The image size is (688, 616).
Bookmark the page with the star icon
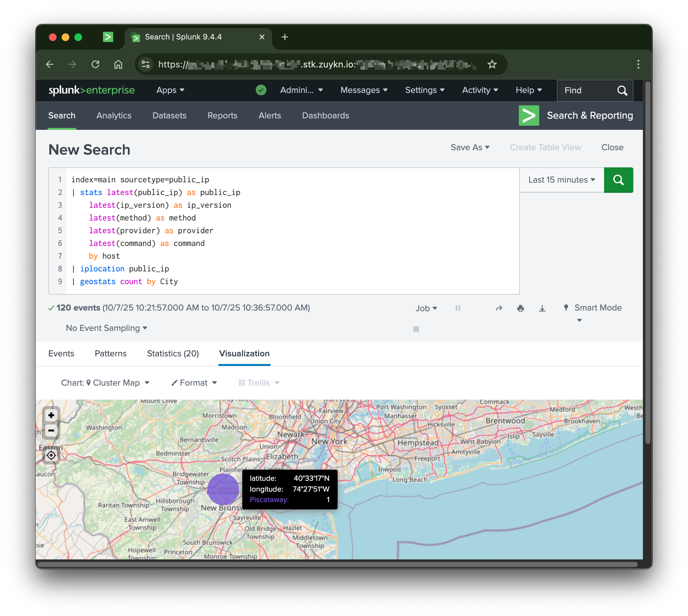(x=492, y=64)
